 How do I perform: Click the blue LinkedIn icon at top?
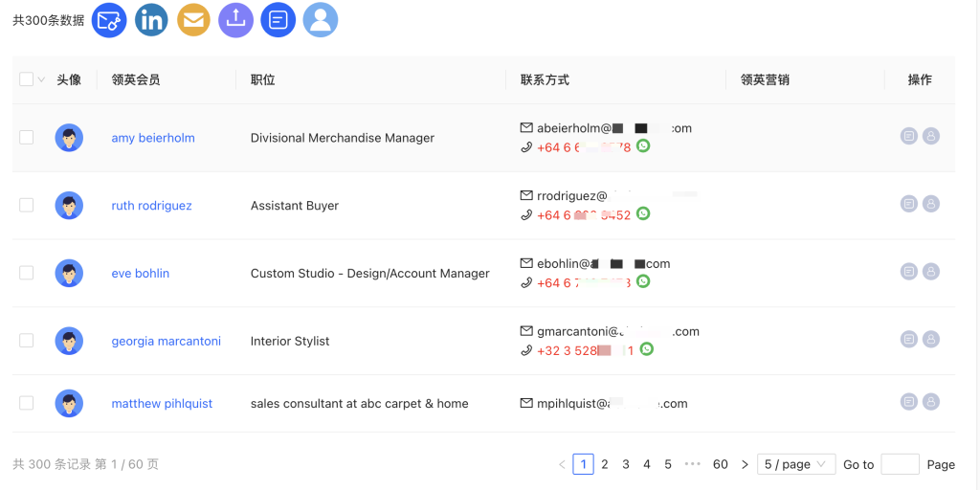coord(151,20)
